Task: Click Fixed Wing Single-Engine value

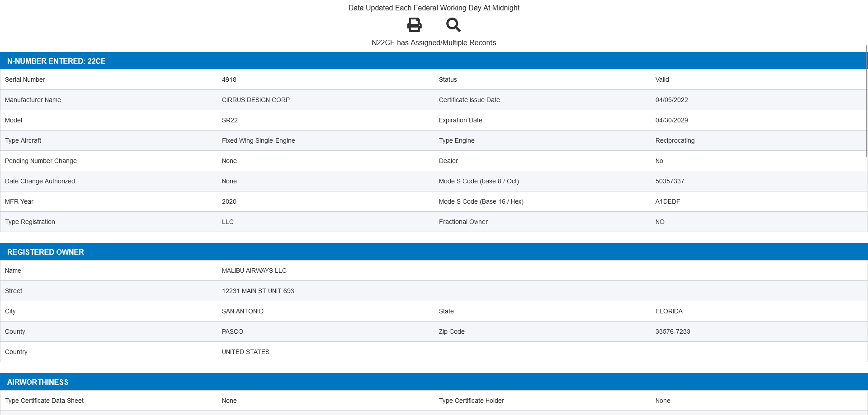Action: [x=259, y=140]
